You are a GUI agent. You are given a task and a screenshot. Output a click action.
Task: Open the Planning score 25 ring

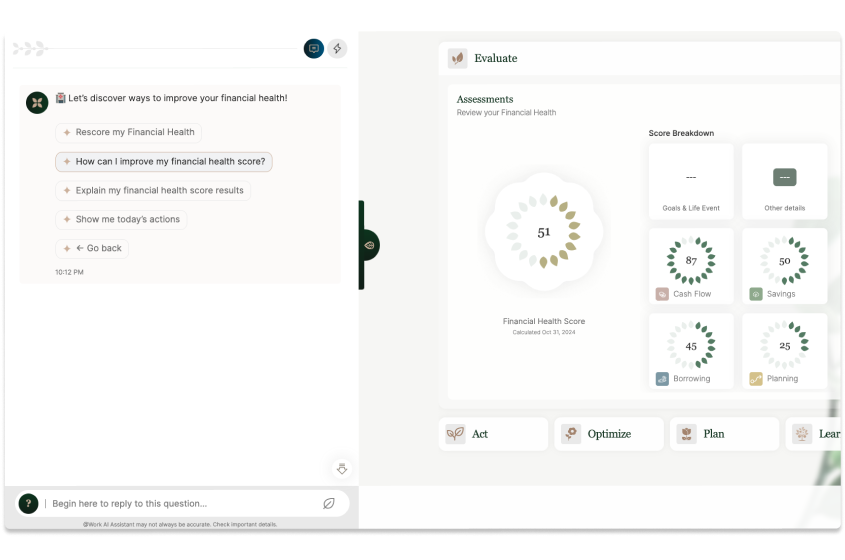pos(785,345)
